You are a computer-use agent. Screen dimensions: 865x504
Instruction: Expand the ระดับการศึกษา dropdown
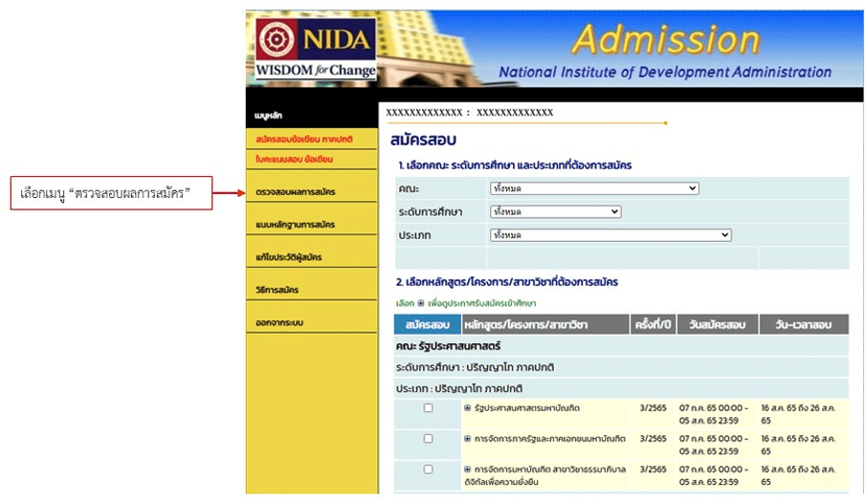[554, 211]
